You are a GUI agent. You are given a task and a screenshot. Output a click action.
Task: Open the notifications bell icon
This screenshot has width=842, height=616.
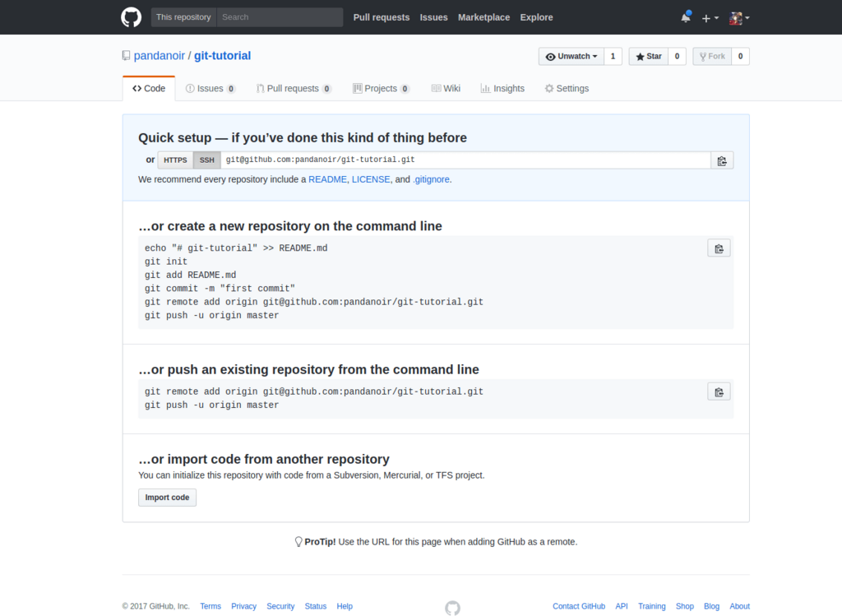(686, 17)
